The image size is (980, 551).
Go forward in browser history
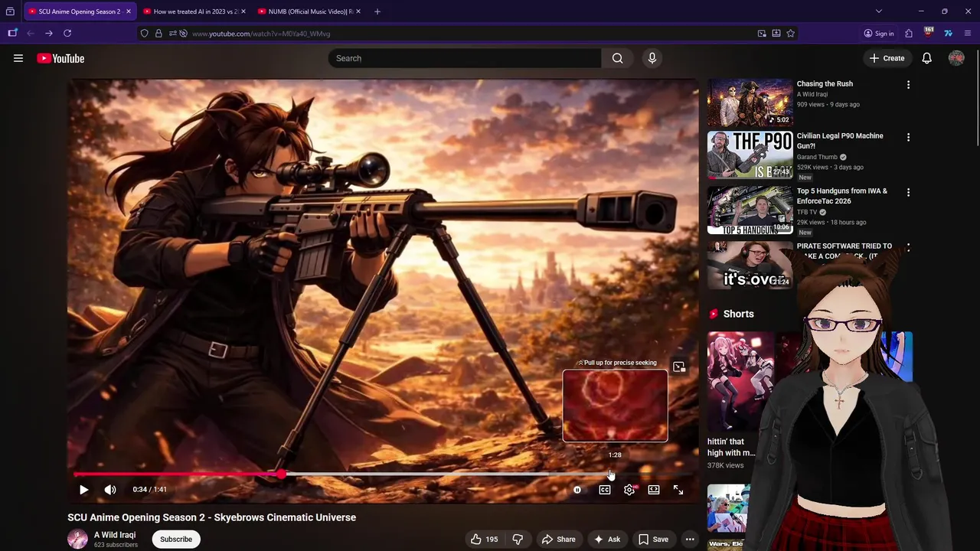coord(48,34)
